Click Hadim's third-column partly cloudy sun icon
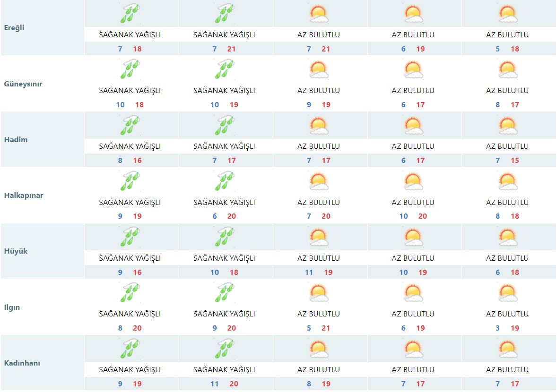 pos(319,125)
